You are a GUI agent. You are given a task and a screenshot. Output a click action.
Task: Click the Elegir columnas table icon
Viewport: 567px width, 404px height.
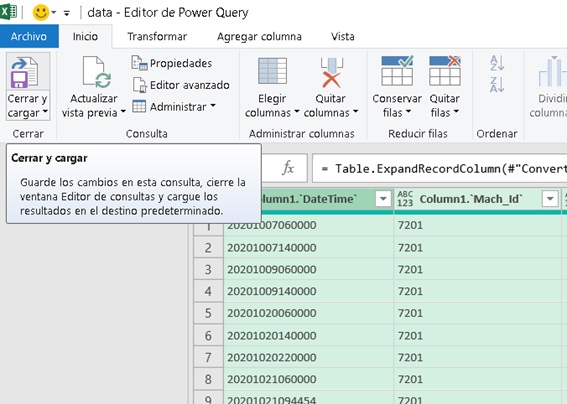(x=272, y=71)
